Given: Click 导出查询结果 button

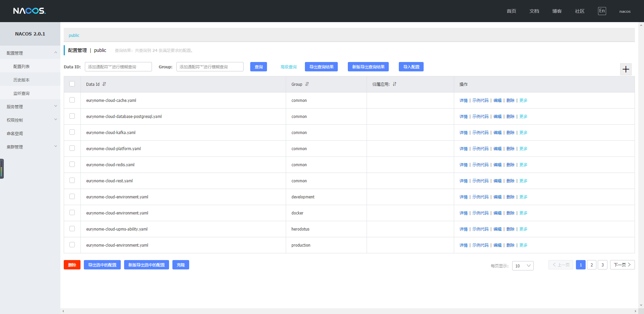Looking at the screenshot, I should pyautogui.click(x=321, y=67).
